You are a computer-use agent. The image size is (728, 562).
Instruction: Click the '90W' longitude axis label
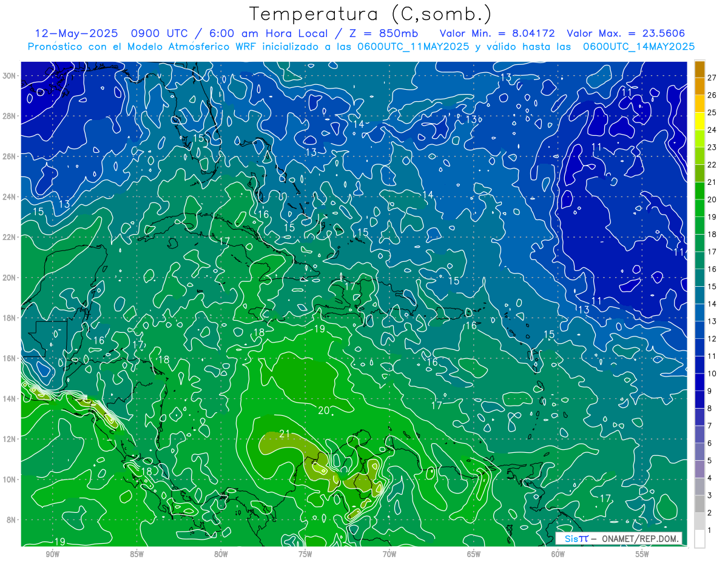tap(53, 554)
